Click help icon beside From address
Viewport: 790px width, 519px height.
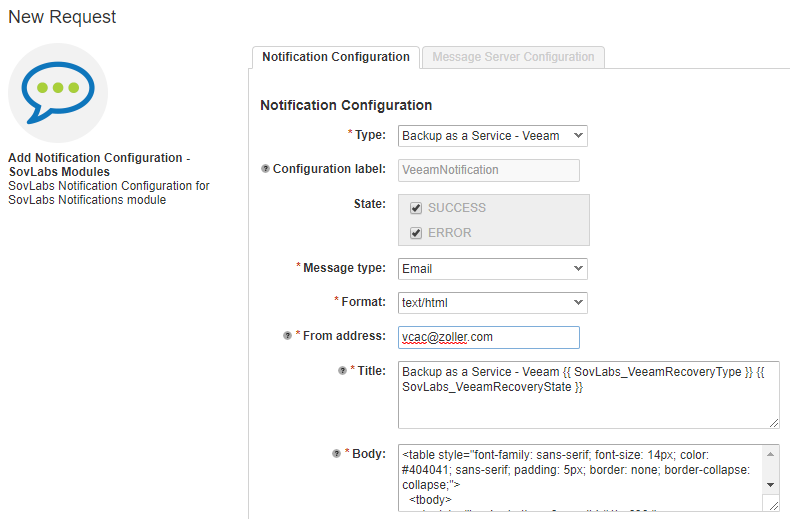point(288,337)
